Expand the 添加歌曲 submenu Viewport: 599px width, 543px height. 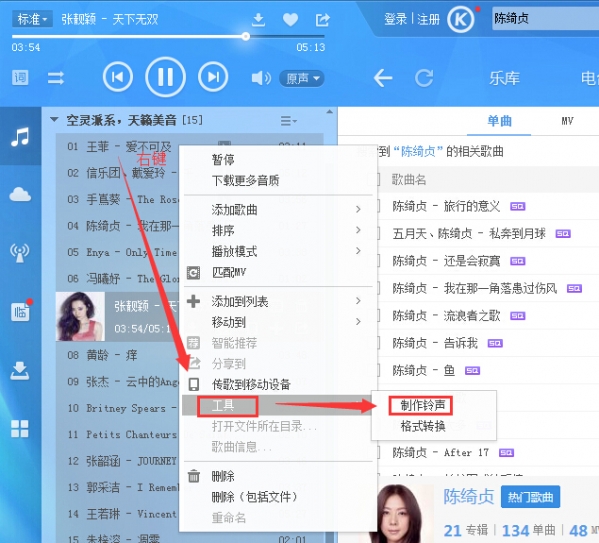(x=278, y=209)
